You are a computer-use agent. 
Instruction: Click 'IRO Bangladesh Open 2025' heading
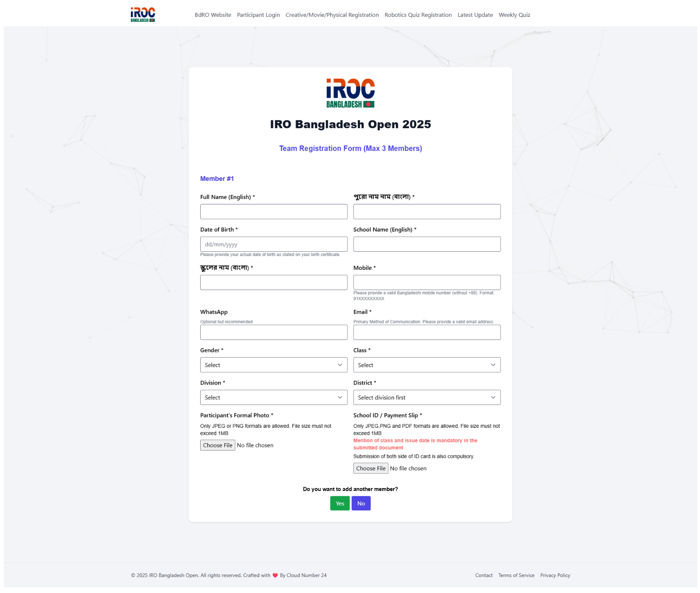tap(350, 124)
